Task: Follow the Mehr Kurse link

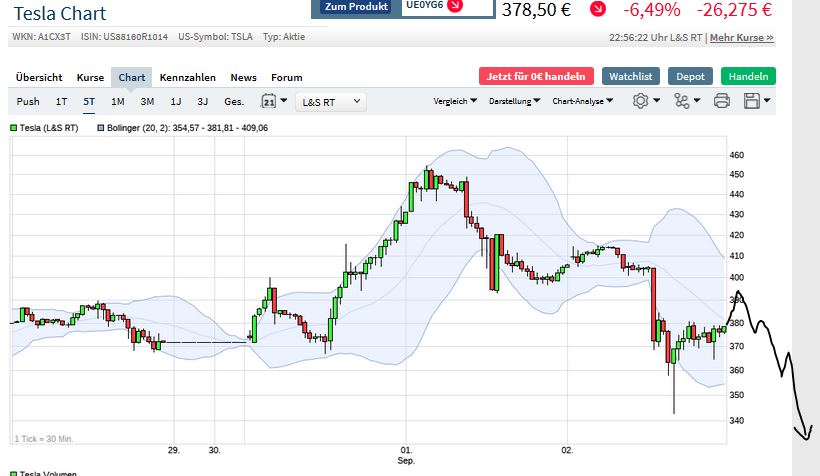Action: click(742, 38)
